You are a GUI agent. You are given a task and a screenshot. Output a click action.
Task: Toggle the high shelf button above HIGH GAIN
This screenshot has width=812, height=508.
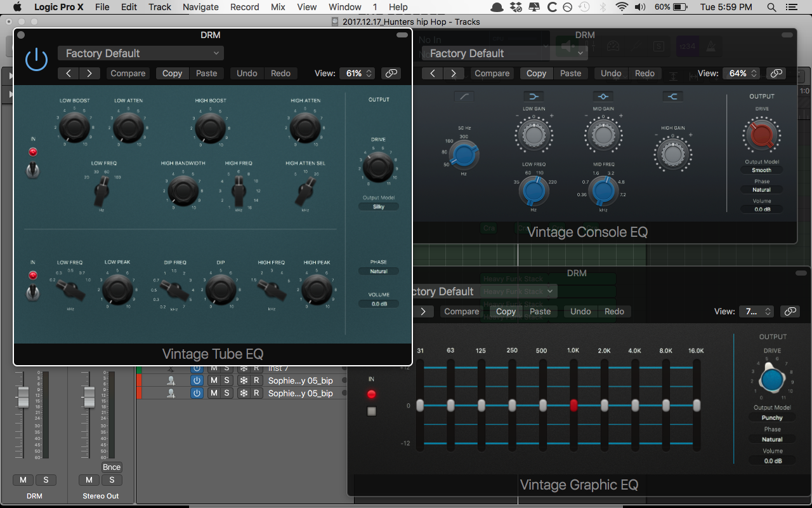pos(672,97)
